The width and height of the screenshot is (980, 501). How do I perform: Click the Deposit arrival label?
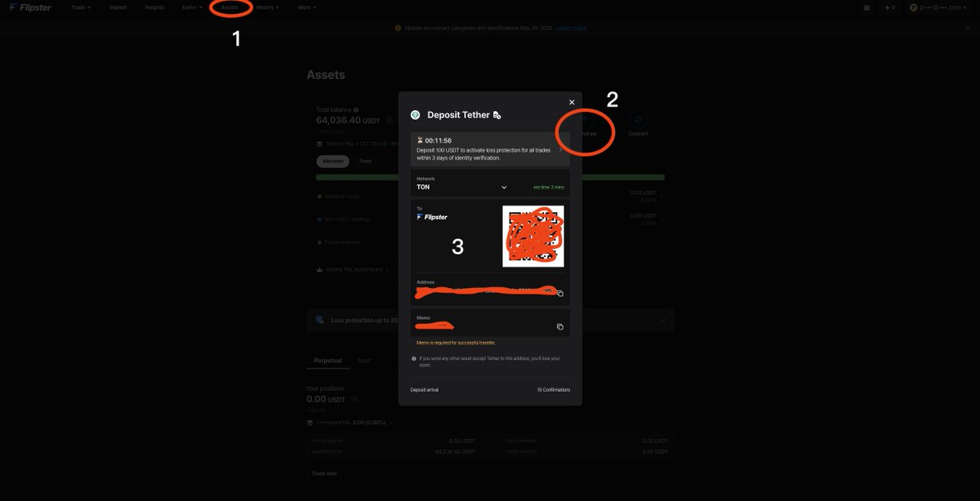click(425, 390)
